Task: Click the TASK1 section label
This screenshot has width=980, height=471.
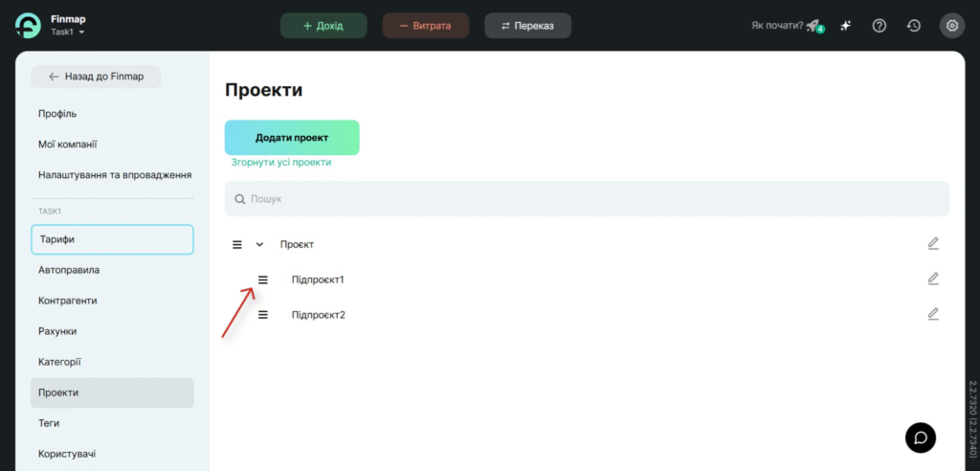Action: [x=50, y=212]
